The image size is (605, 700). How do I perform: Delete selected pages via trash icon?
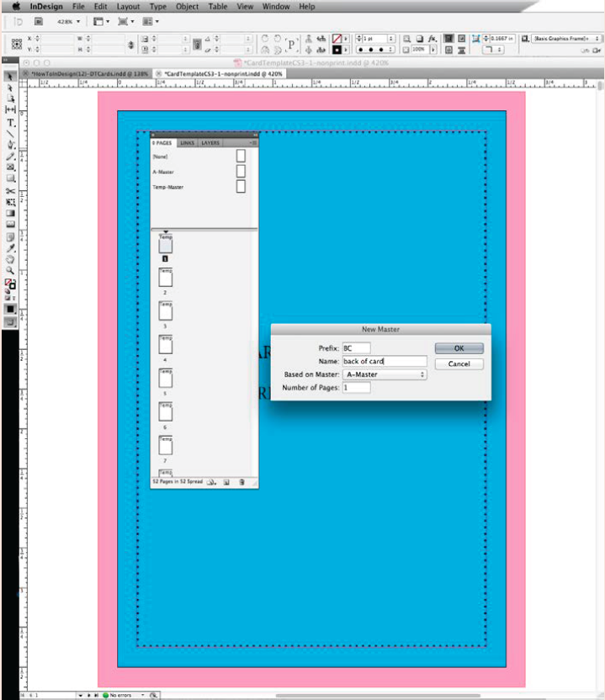242,483
